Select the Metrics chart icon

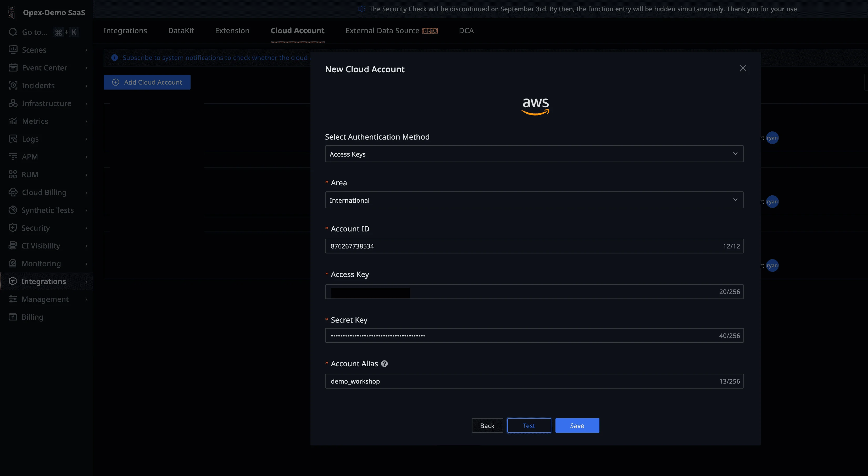(13, 121)
